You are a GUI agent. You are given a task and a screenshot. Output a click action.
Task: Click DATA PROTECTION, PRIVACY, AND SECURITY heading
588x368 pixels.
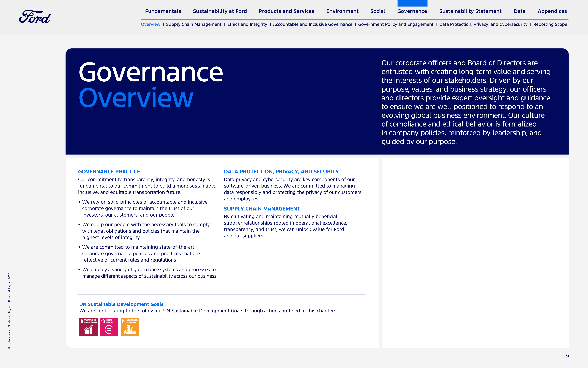[x=281, y=172]
